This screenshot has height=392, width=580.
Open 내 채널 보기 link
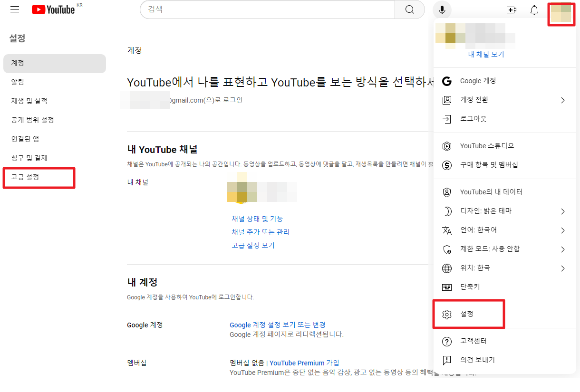[486, 55]
